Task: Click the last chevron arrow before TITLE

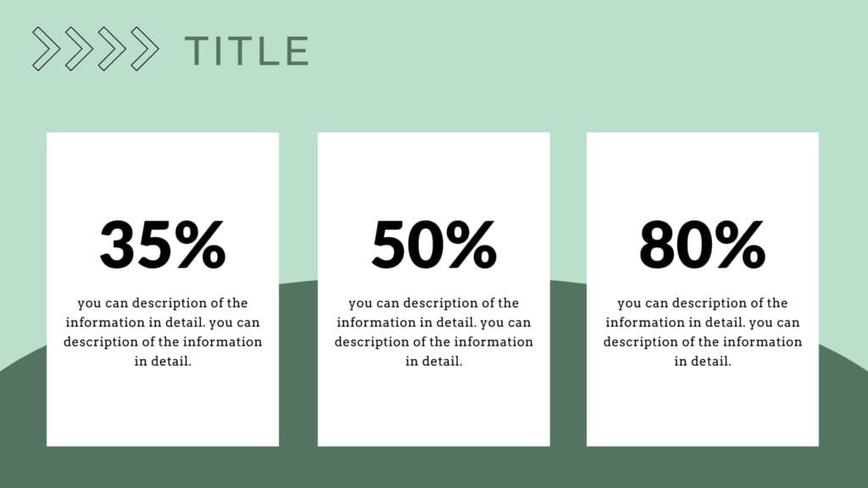Action: pyautogui.click(x=144, y=48)
